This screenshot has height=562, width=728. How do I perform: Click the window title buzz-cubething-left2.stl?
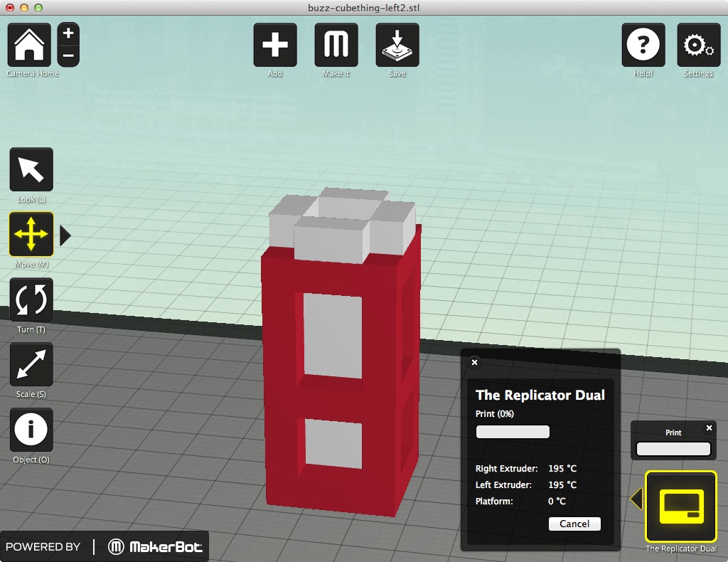(364, 7)
